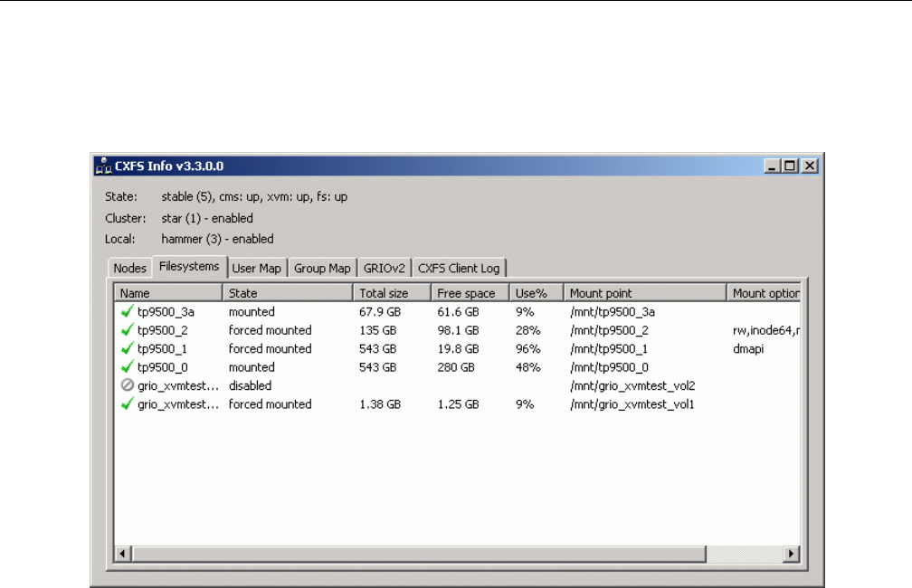Click the 96% usage value
Viewport: 912px width, 588px height.
click(x=528, y=349)
